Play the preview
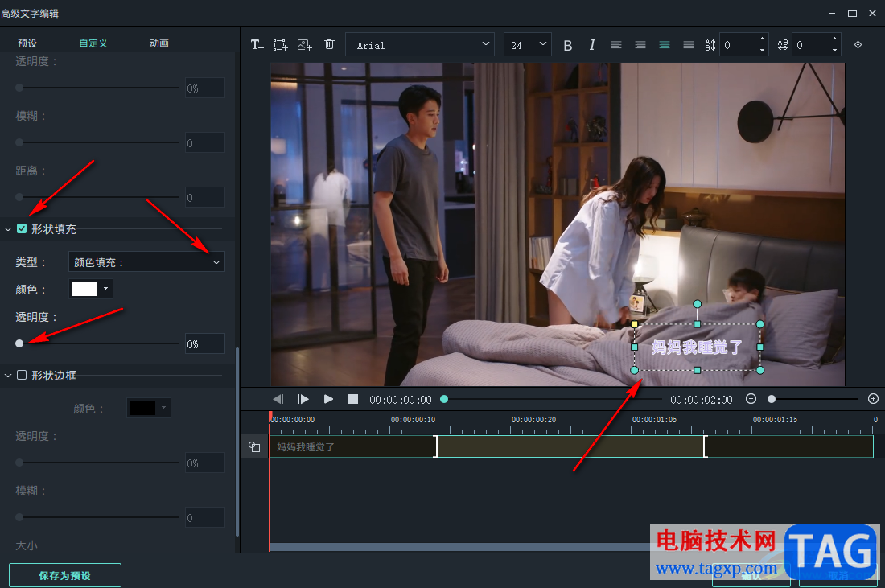Screen dimensions: 885x588 click(328, 399)
